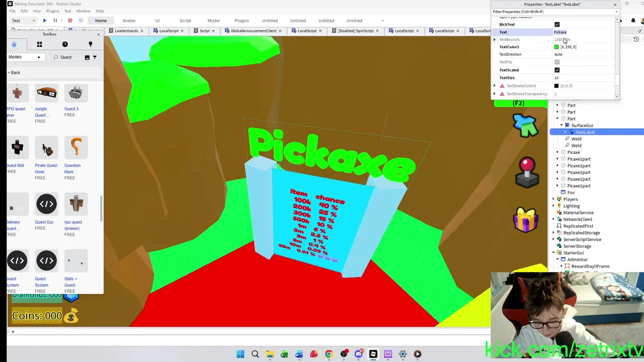The width and height of the screenshot is (644, 362).
Task: Select the Quest 3 model thumbnail
Action: click(75, 93)
